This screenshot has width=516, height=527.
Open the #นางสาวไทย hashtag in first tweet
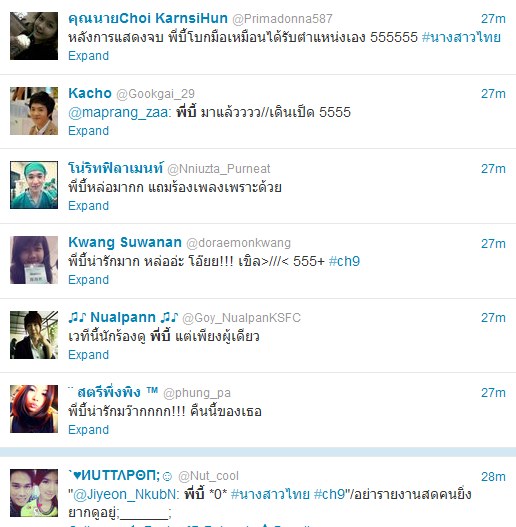coord(461,37)
